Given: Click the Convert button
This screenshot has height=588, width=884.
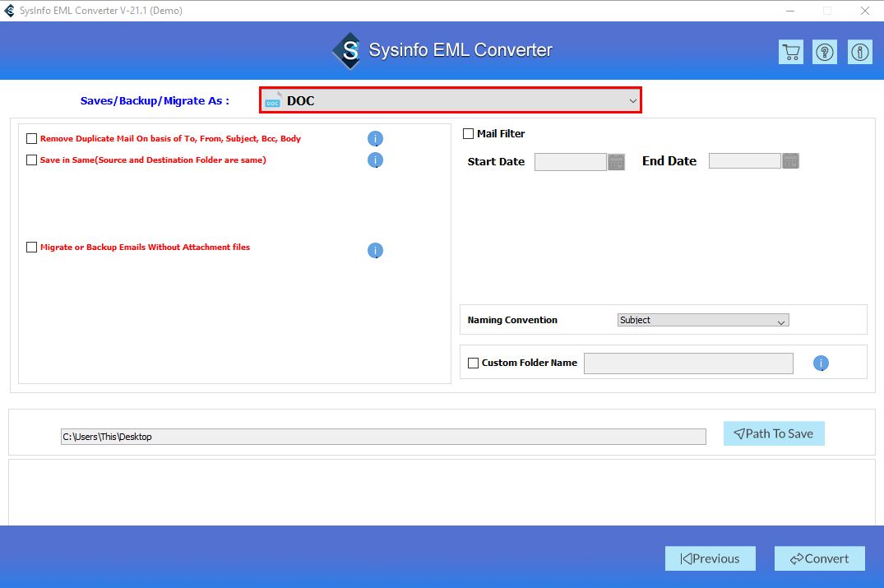Looking at the screenshot, I should [x=819, y=558].
